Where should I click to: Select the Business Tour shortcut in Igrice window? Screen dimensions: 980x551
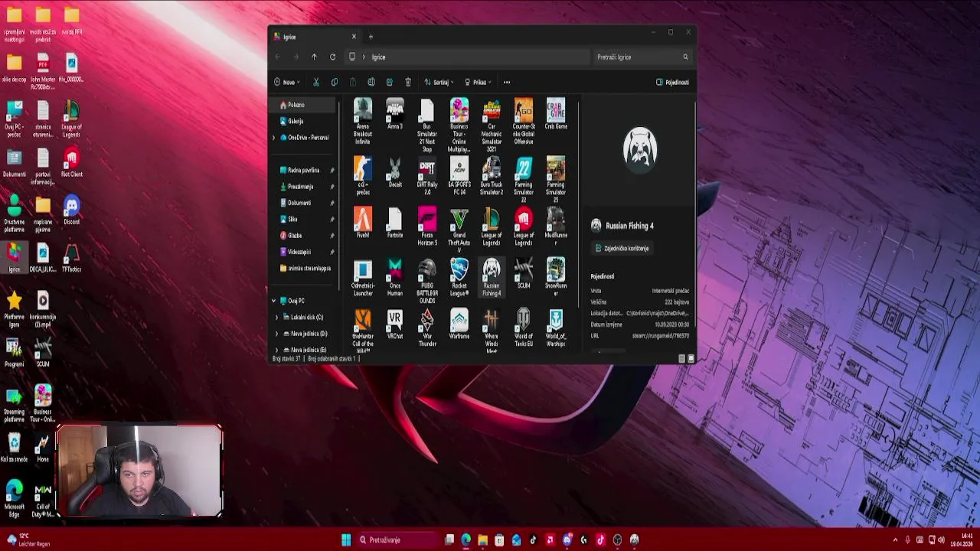[459, 126]
